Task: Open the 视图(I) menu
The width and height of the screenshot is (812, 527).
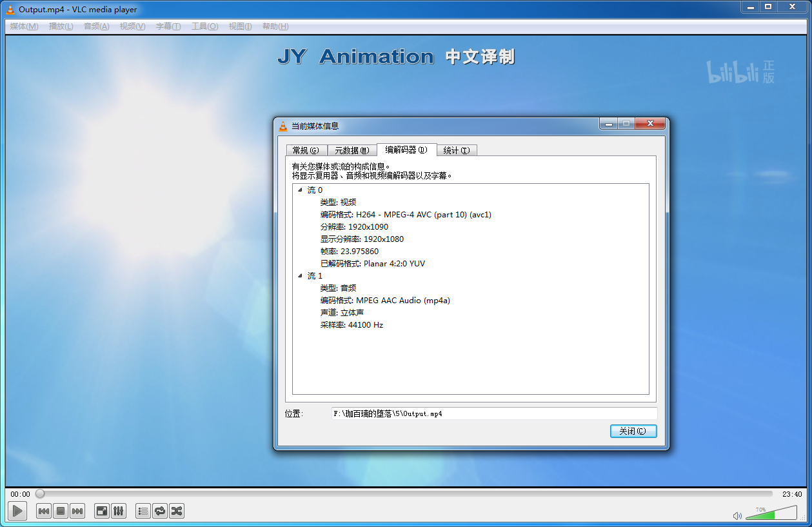Action: (240, 26)
